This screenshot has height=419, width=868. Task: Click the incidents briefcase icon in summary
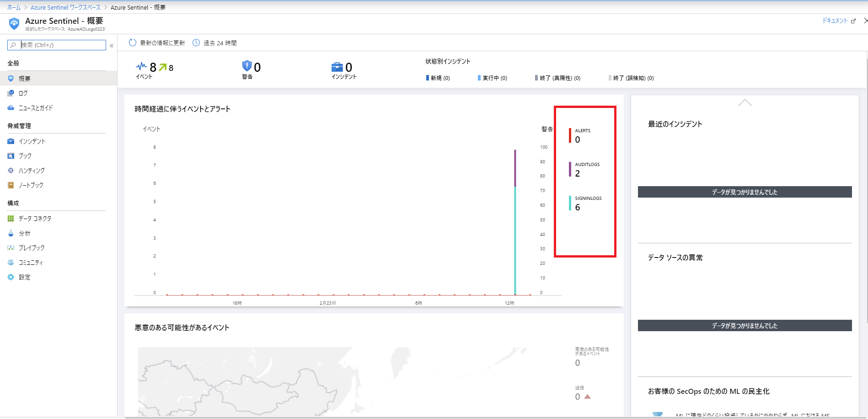click(337, 67)
